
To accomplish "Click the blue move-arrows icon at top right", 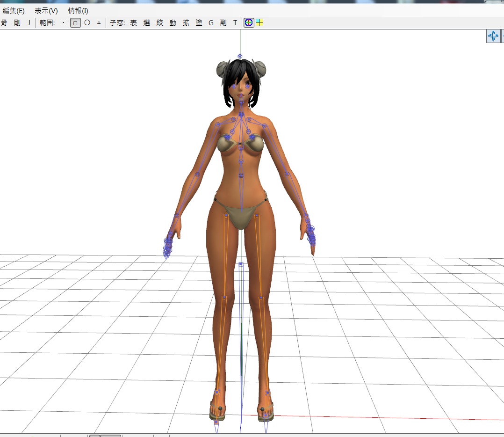I will 493,36.
